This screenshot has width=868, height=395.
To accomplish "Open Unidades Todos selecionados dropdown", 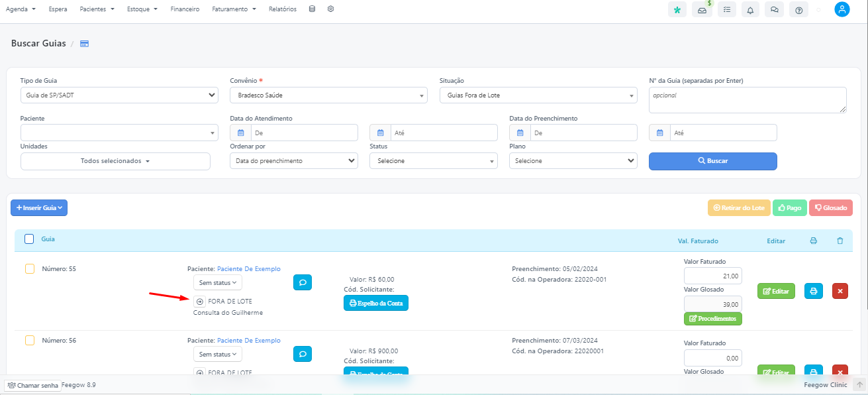I will (x=115, y=161).
